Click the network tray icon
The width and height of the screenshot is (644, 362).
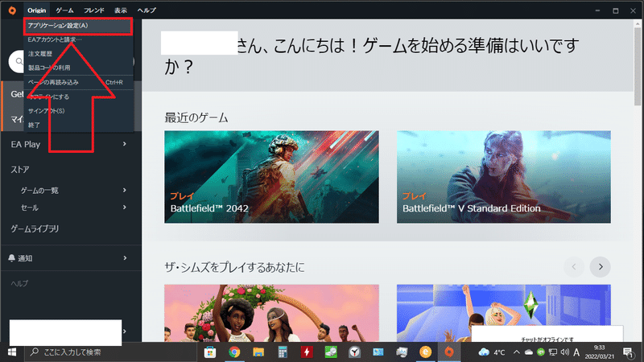553,352
